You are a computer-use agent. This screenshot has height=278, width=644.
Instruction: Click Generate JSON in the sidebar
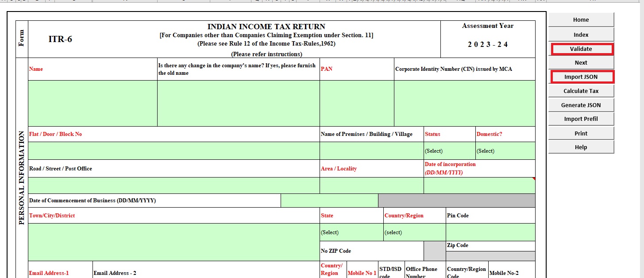coord(581,105)
